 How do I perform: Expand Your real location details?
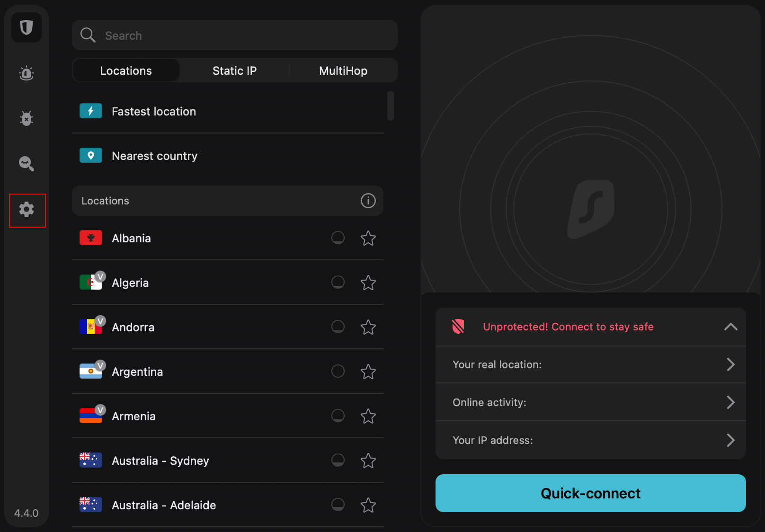pyautogui.click(x=730, y=364)
